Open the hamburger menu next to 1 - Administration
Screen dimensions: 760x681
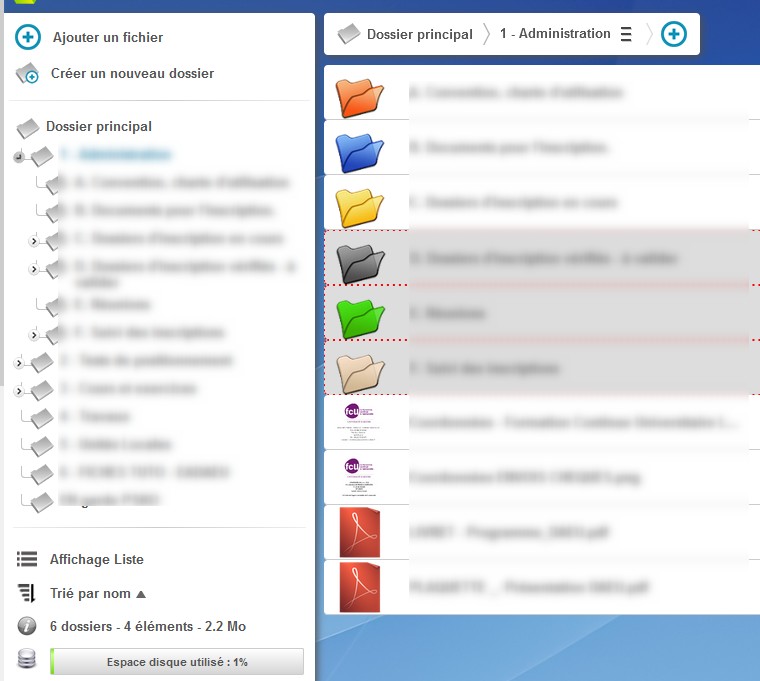point(626,34)
